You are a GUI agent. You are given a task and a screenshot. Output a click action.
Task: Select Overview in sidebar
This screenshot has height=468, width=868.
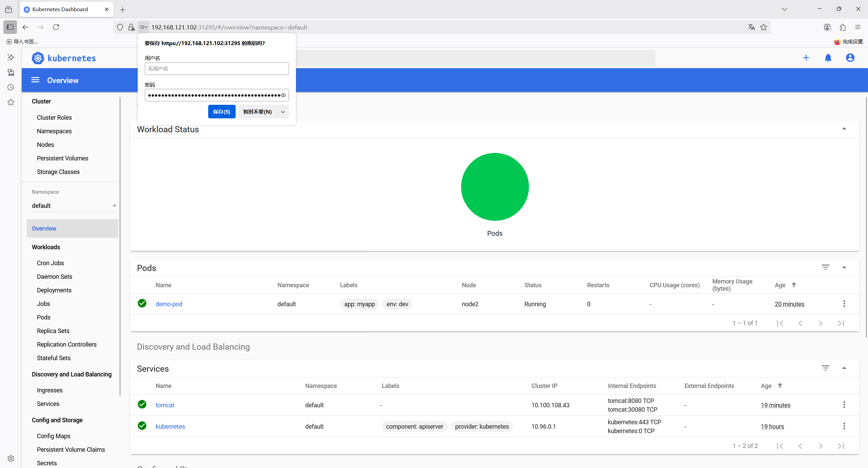tap(73, 228)
